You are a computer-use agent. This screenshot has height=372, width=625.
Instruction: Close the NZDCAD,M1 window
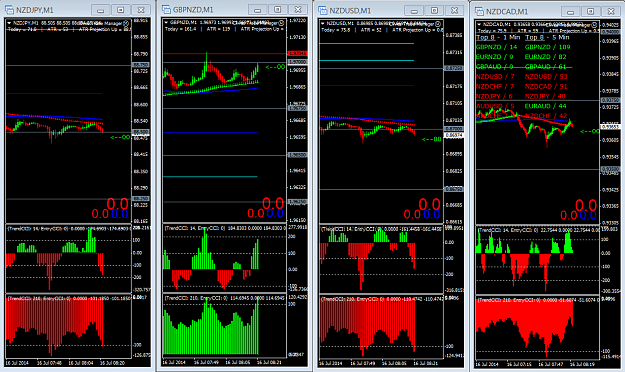coord(611,12)
